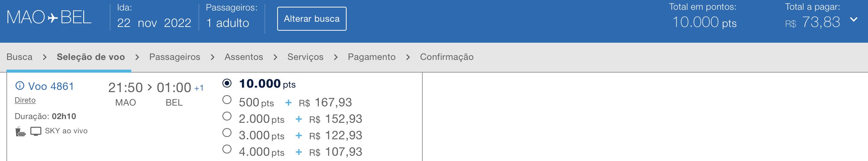Open the Voo 4861 flight link
The height and width of the screenshot is (161, 868).
[x=51, y=86]
